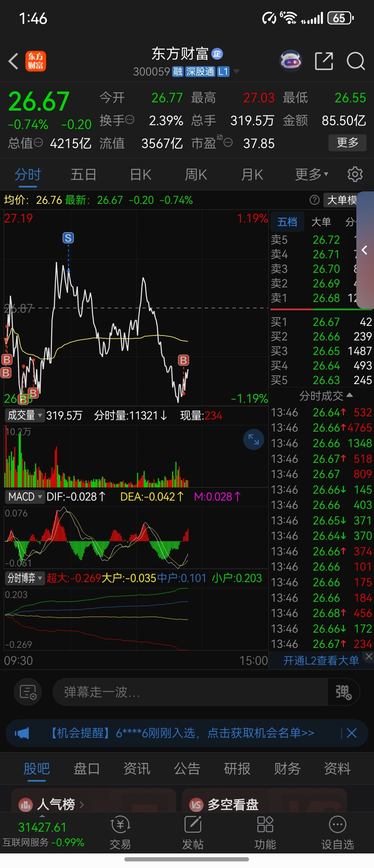Tap the B buy marker near 13:46
The width and height of the screenshot is (374, 868).
pyautogui.click(x=184, y=360)
